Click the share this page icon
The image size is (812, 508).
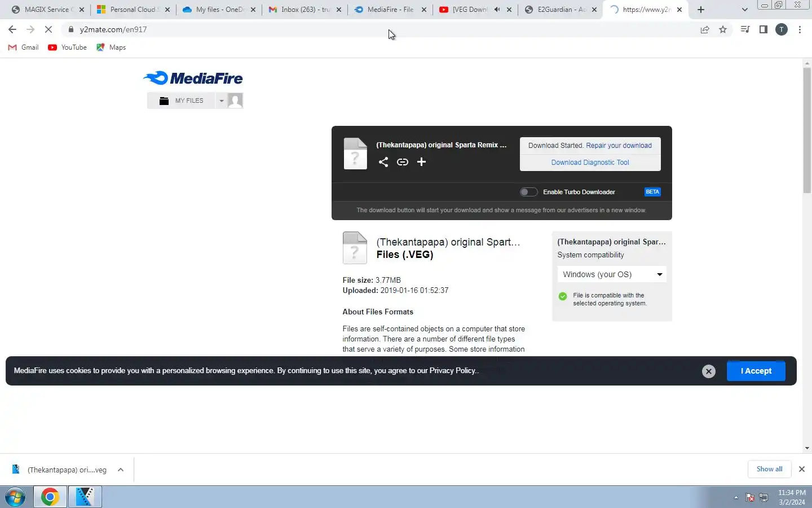[x=705, y=29]
